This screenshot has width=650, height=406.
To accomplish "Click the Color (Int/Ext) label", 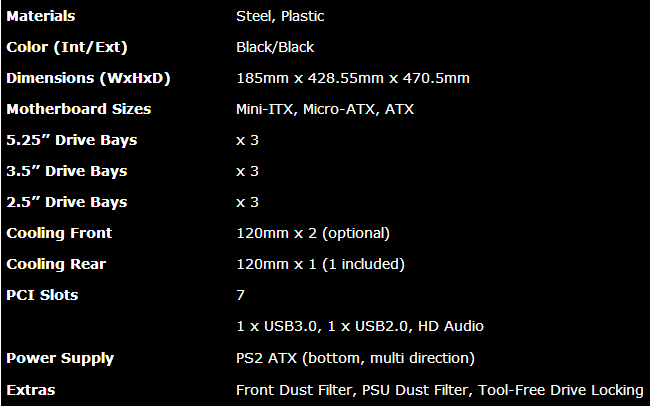I will [x=67, y=47].
